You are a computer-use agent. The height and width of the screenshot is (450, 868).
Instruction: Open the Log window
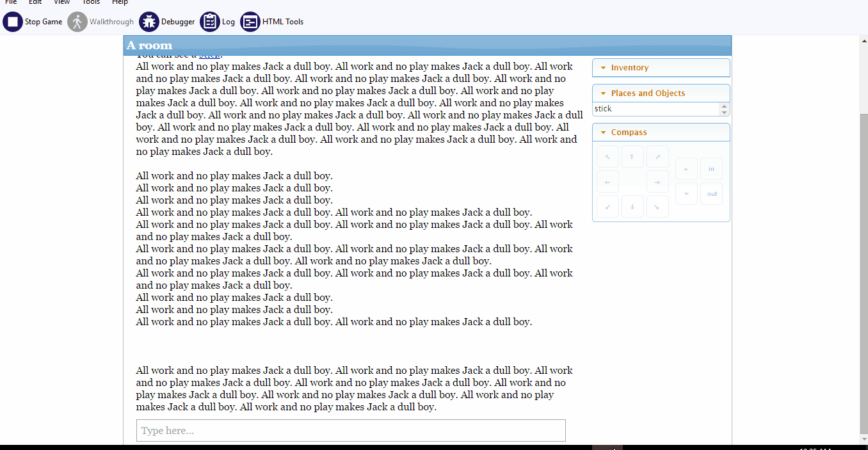click(218, 22)
